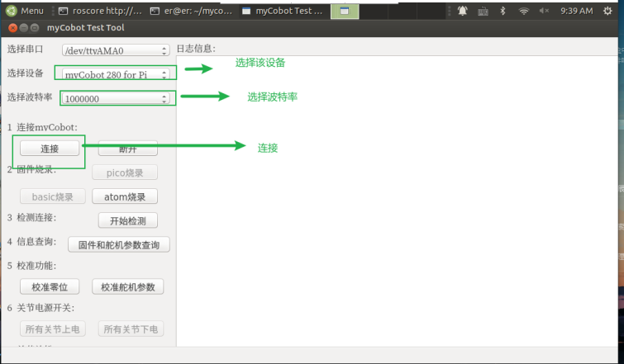
Task: Maximize the myCobot Test Tool window
Action: tap(35, 28)
